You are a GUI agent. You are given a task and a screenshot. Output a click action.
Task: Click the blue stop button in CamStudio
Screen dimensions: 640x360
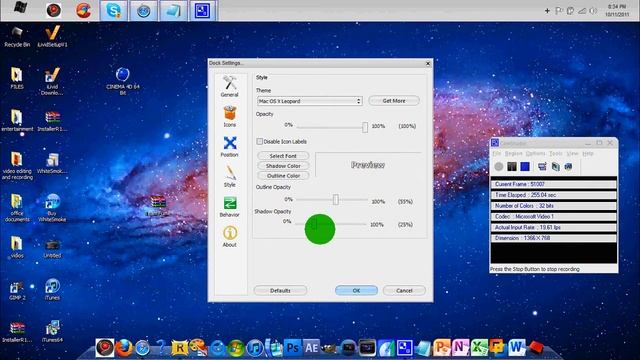point(525,167)
